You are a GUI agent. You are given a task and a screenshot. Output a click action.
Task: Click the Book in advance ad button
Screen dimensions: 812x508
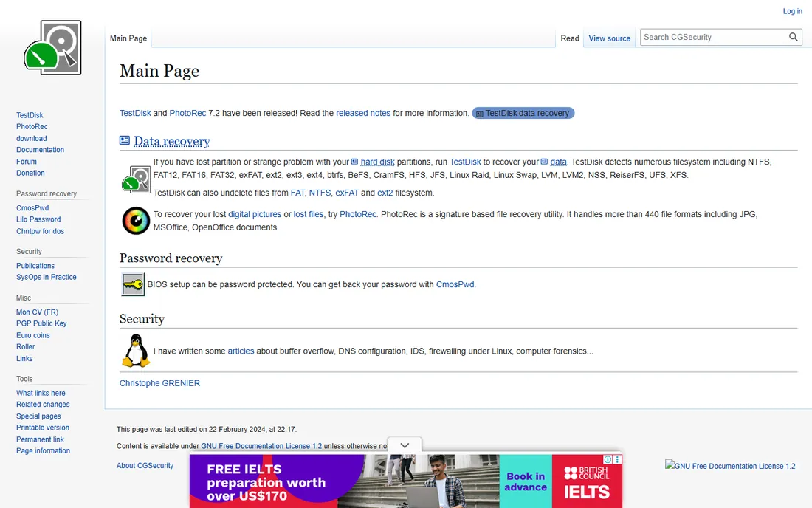coord(526,481)
